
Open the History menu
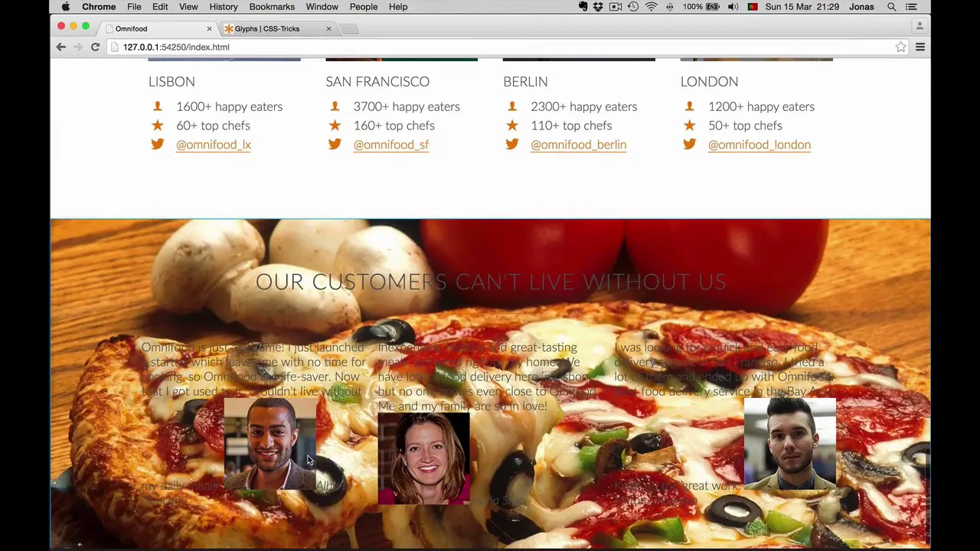[224, 7]
